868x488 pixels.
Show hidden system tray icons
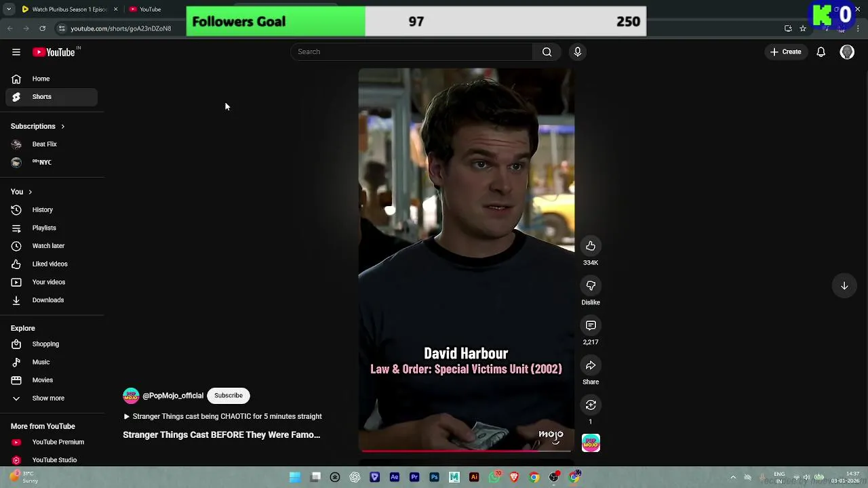point(733,477)
